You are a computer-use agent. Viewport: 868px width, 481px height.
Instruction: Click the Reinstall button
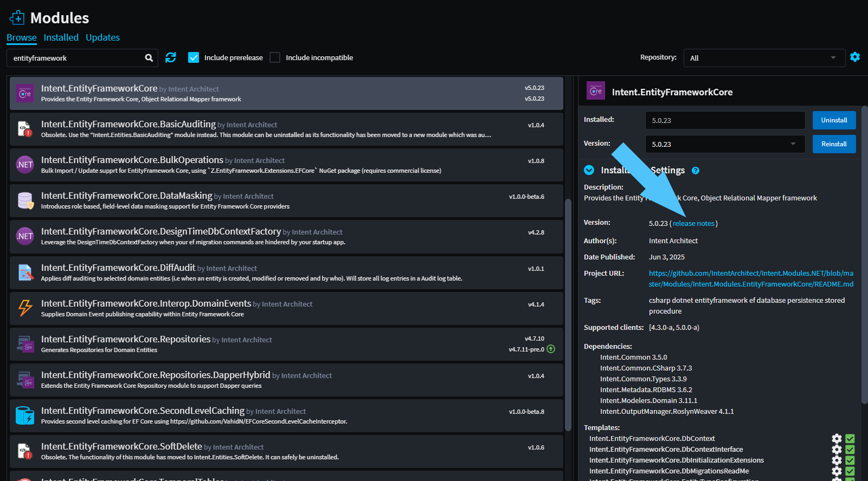coord(834,144)
